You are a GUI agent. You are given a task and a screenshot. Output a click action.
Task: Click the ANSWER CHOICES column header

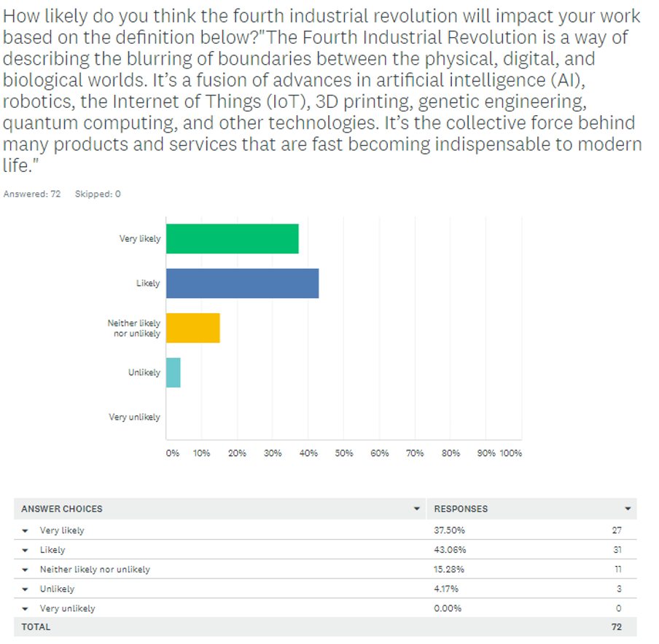coord(62,508)
